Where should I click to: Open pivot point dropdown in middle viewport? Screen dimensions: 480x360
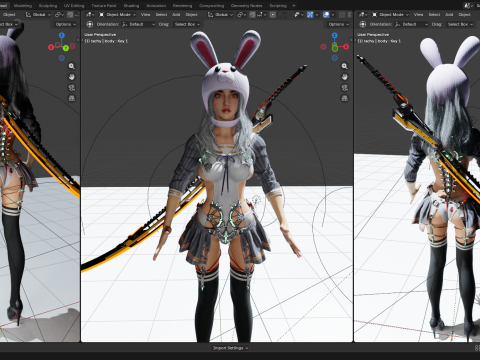[x=241, y=15]
